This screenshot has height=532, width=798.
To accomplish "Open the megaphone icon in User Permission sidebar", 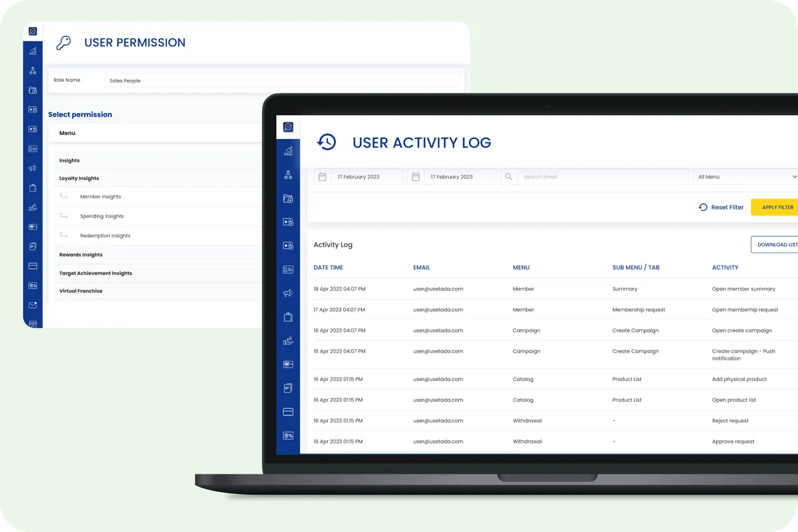I will 33,168.
